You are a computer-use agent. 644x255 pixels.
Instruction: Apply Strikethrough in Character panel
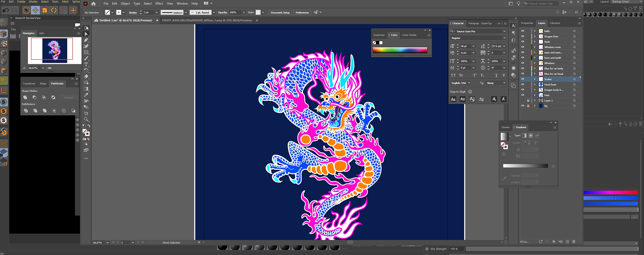pyautogui.click(x=504, y=75)
